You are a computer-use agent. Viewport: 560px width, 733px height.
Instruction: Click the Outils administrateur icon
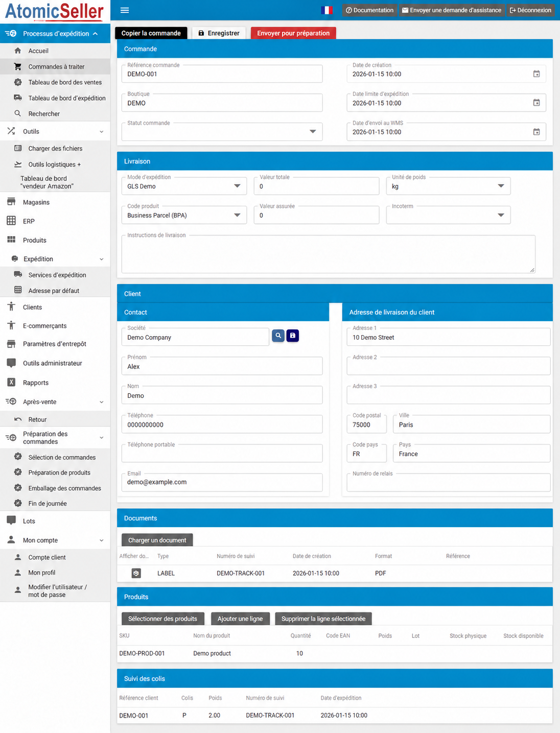point(11,363)
